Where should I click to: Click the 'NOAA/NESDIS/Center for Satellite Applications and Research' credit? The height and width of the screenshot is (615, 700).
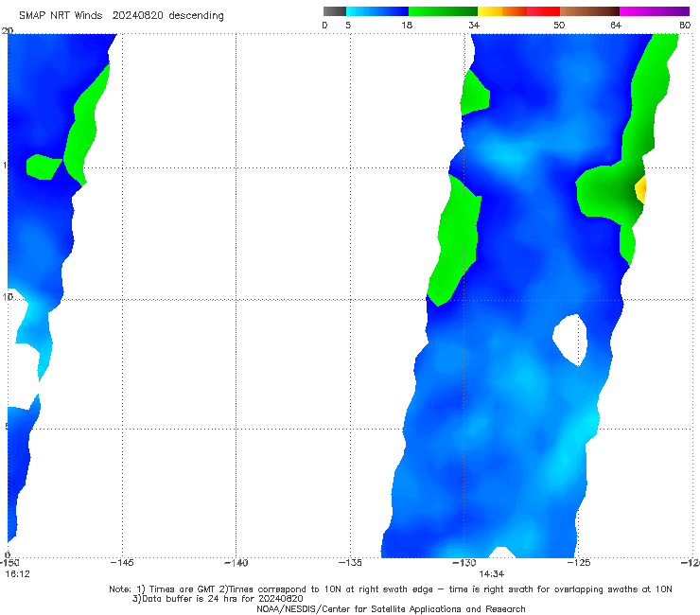391,609
